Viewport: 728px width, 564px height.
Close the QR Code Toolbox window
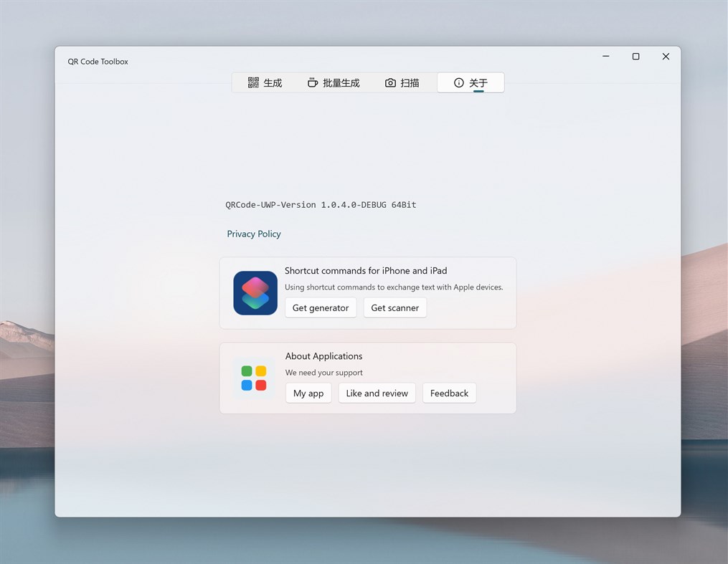click(666, 56)
